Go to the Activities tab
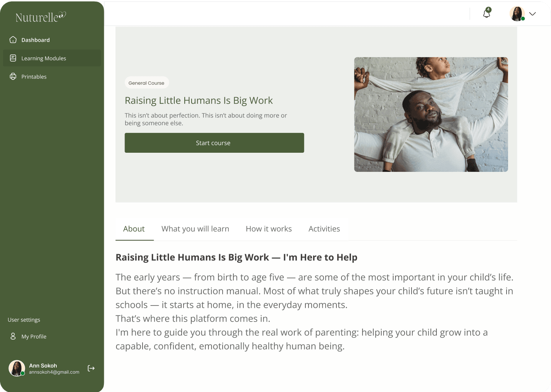The width and height of the screenshot is (551, 392). [x=324, y=229]
